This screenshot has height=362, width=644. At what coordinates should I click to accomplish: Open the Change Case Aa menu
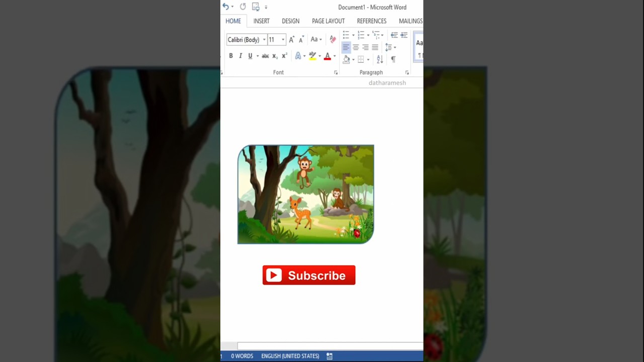pyautogui.click(x=316, y=40)
